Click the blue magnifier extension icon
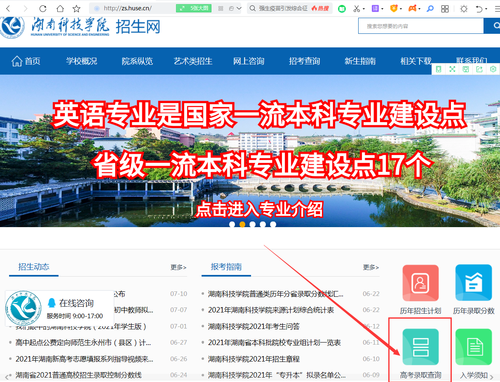This screenshot has height=382, width=500. [430, 8]
